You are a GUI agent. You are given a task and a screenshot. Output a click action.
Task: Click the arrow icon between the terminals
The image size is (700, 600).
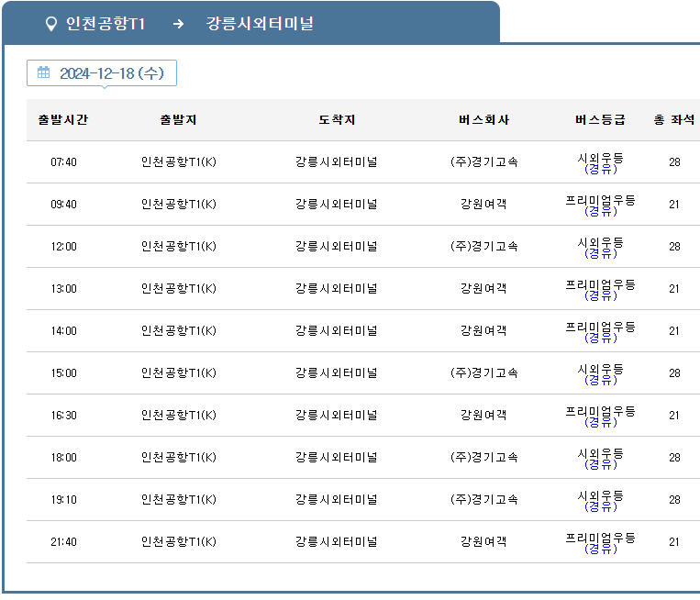[178, 24]
